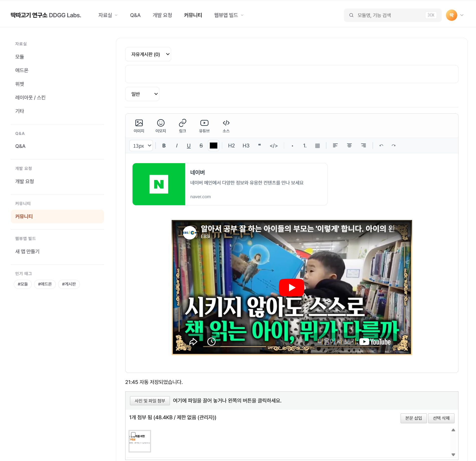The height and width of the screenshot is (461, 476).
Task: Insert a table using the grid icon
Action: [x=317, y=146]
